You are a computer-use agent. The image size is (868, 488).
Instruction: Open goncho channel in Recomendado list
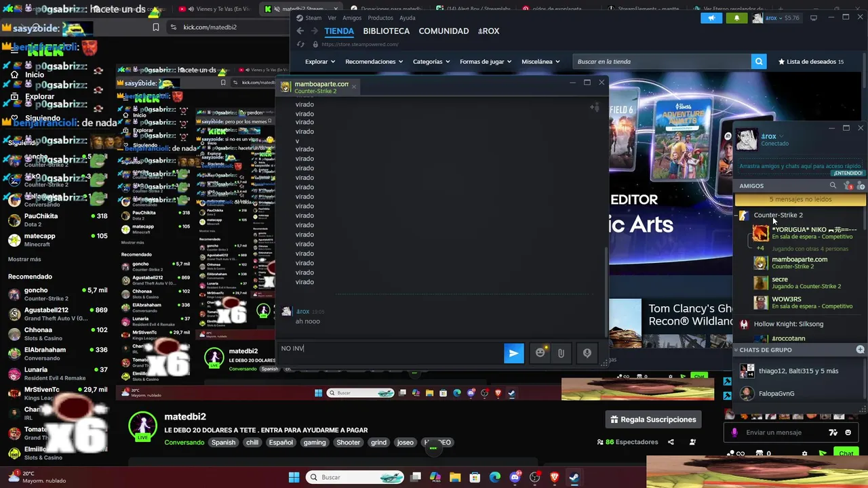coord(58,294)
